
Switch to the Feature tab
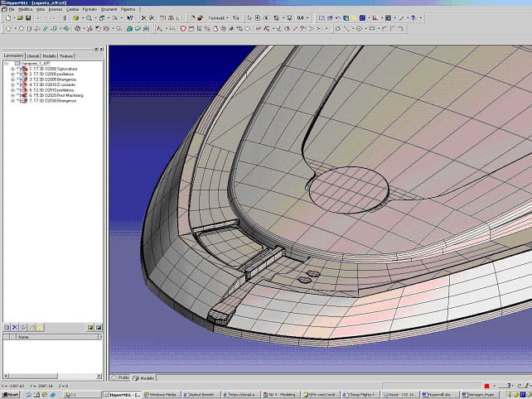pos(66,56)
